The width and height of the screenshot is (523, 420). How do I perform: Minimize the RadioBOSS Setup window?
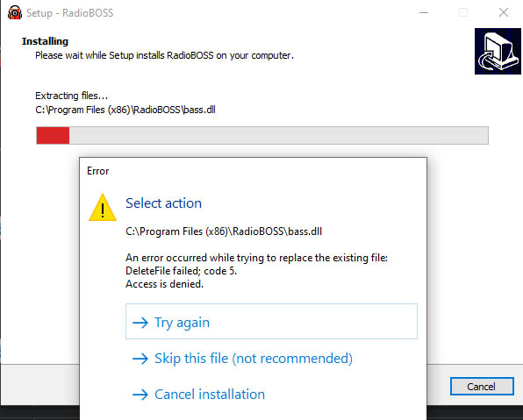click(424, 12)
